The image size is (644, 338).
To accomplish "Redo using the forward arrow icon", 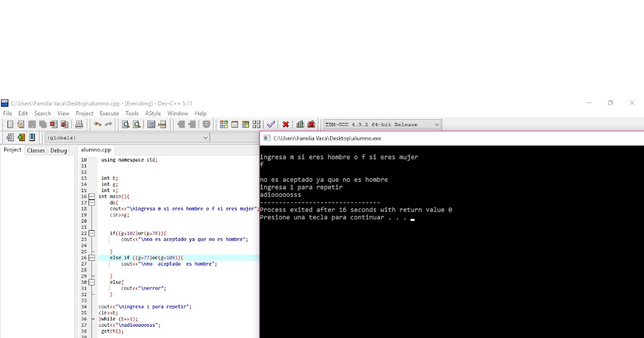I will (108, 124).
